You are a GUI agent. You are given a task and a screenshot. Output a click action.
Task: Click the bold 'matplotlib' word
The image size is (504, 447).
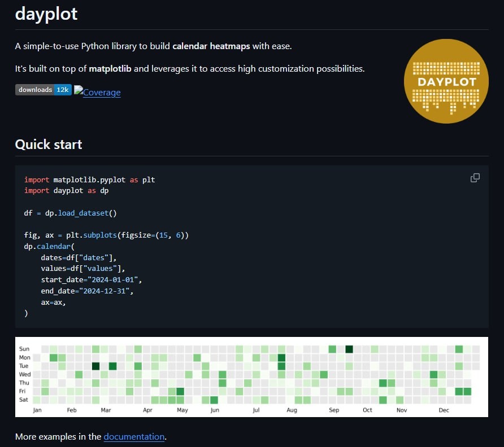pyautogui.click(x=110, y=68)
